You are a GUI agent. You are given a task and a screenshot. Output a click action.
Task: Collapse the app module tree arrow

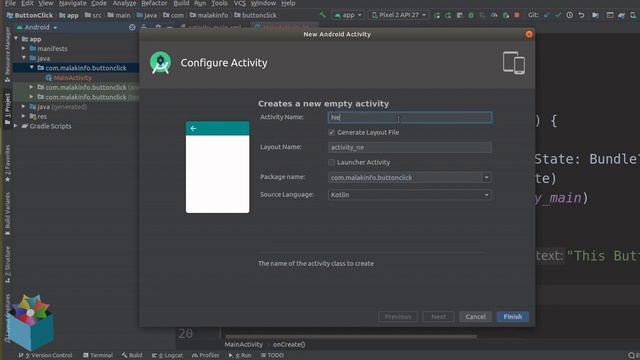pos(16,39)
